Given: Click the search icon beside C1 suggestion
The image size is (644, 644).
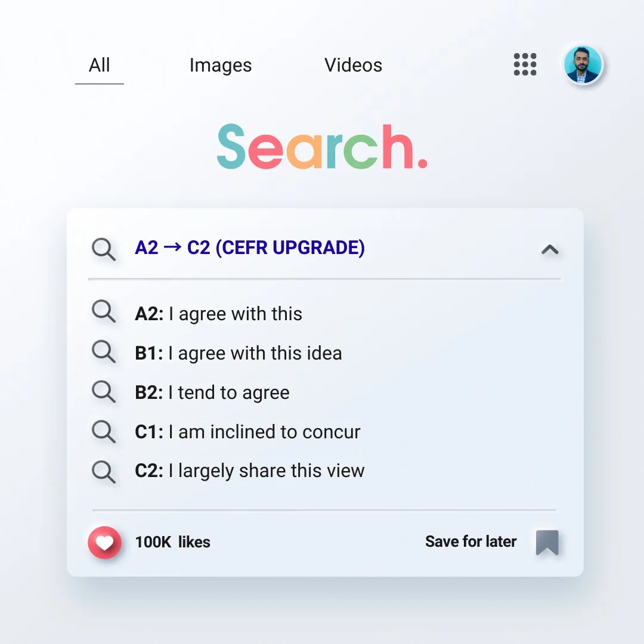Looking at the screenshot, I should 104,431.
